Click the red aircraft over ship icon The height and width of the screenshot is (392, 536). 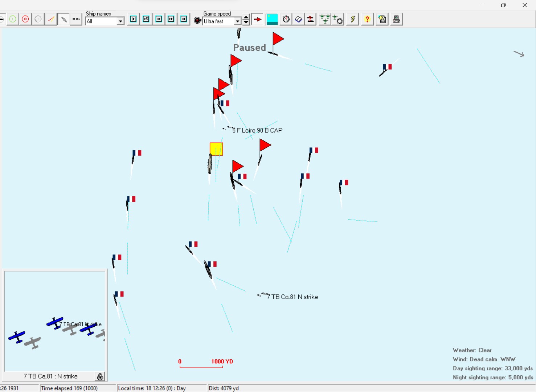click(311, 19)
